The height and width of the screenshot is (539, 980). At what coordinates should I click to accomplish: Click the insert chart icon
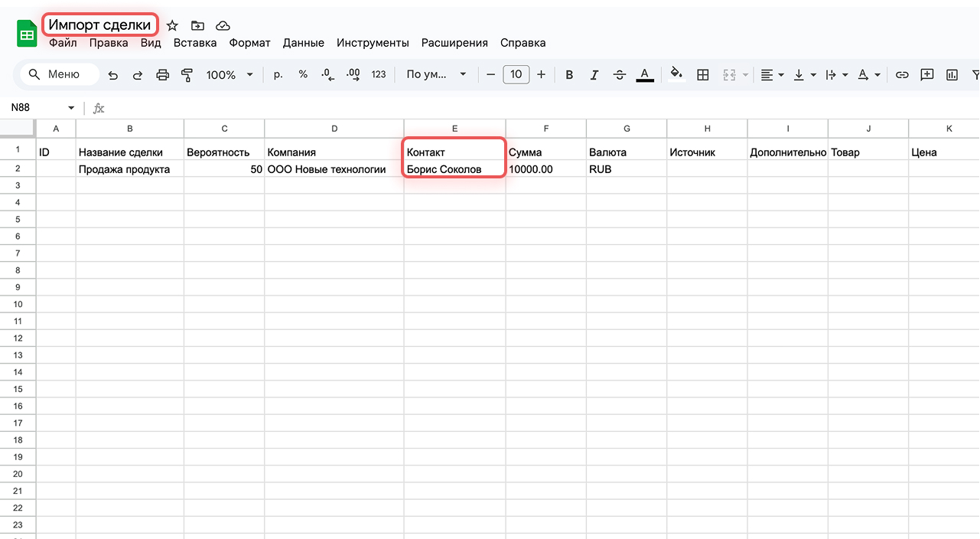pos(952,74)
